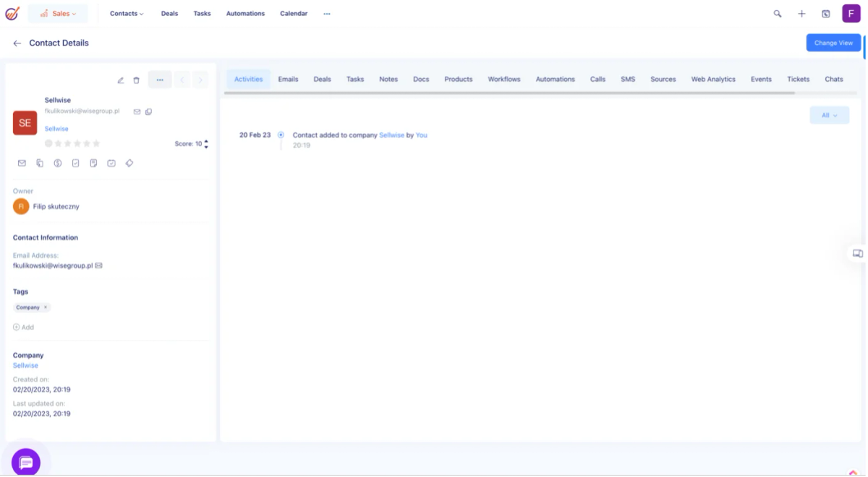Image resolution: width=868 pixels, height=477 pixels.
Task: Click the add task clipboard-check icon
Action: [76, 164]
